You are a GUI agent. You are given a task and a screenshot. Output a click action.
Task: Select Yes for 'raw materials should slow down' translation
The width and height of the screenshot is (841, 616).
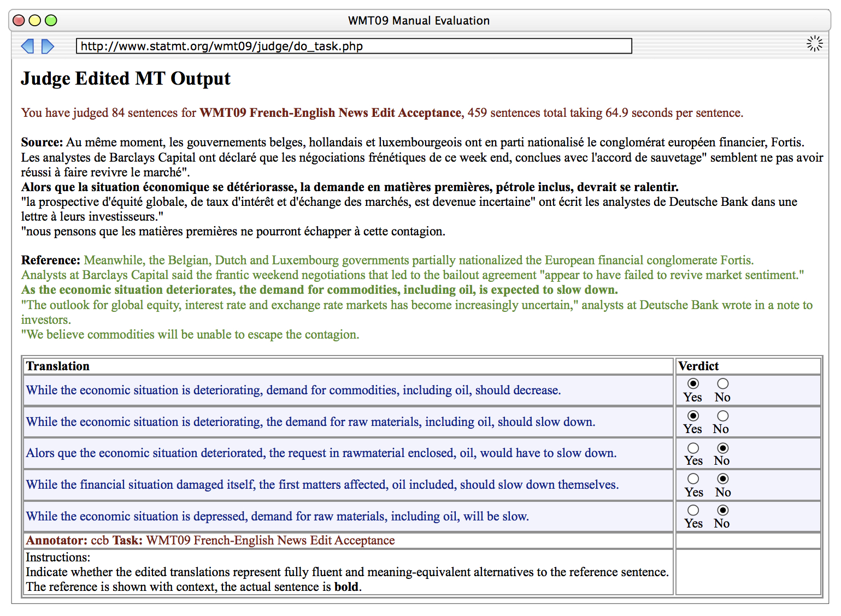pos(693,416)
